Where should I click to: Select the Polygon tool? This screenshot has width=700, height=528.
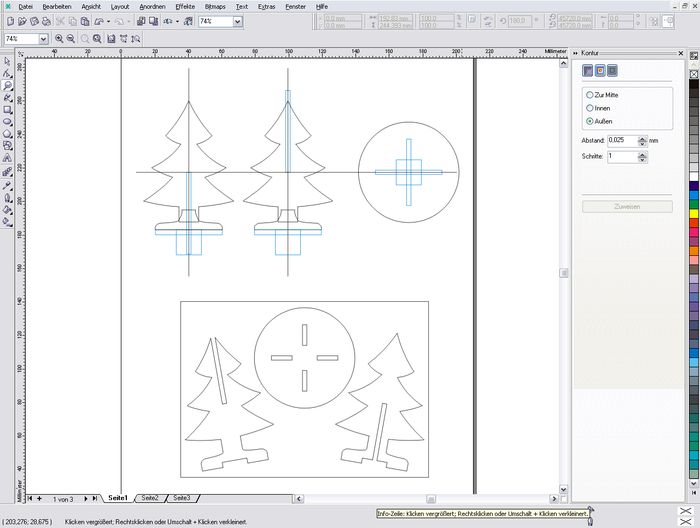coord(8,134)
